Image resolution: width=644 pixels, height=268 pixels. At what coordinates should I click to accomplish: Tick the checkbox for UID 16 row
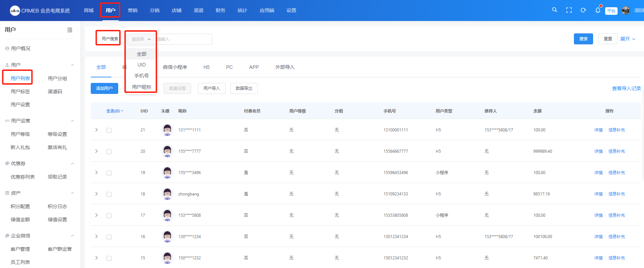[x=109, y=237]
